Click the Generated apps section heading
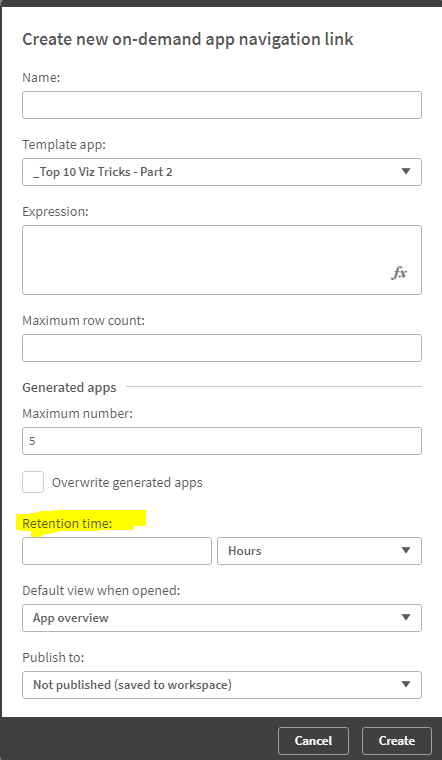The width and height of the screenshot is (442, 760). [x=69, y=387]
